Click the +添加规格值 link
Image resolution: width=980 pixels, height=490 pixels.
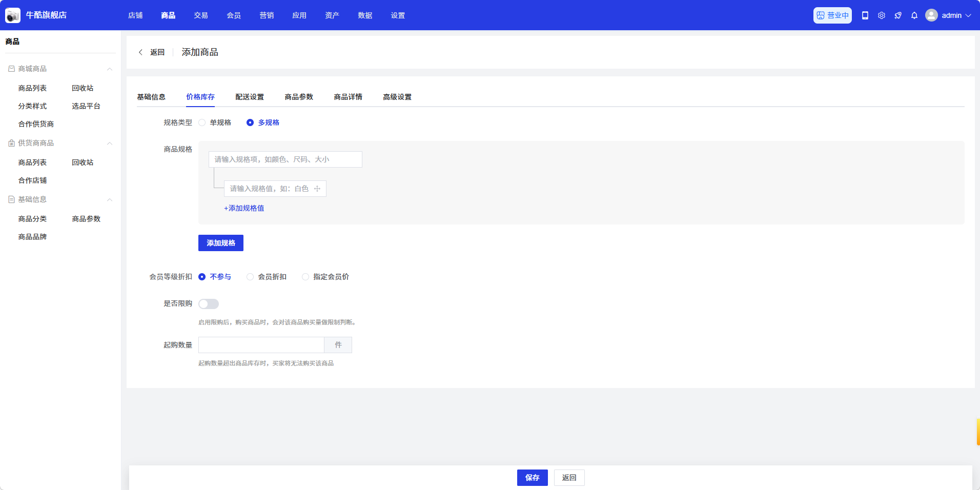(x=244, y=208)
